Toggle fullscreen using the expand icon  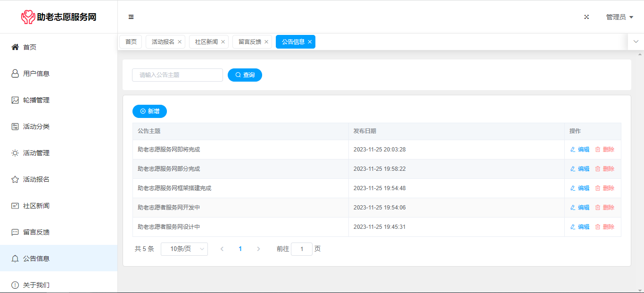point(586,17)
